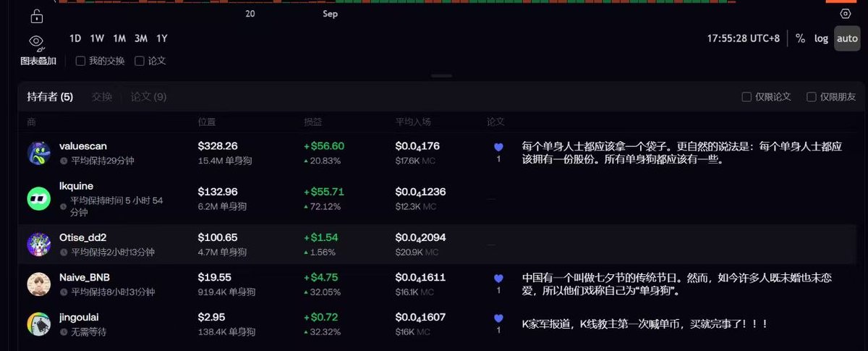Toggle auto scale button
The height and width of the screenshot is (351, 868).
pyautogui.click(x=847, y=38)
